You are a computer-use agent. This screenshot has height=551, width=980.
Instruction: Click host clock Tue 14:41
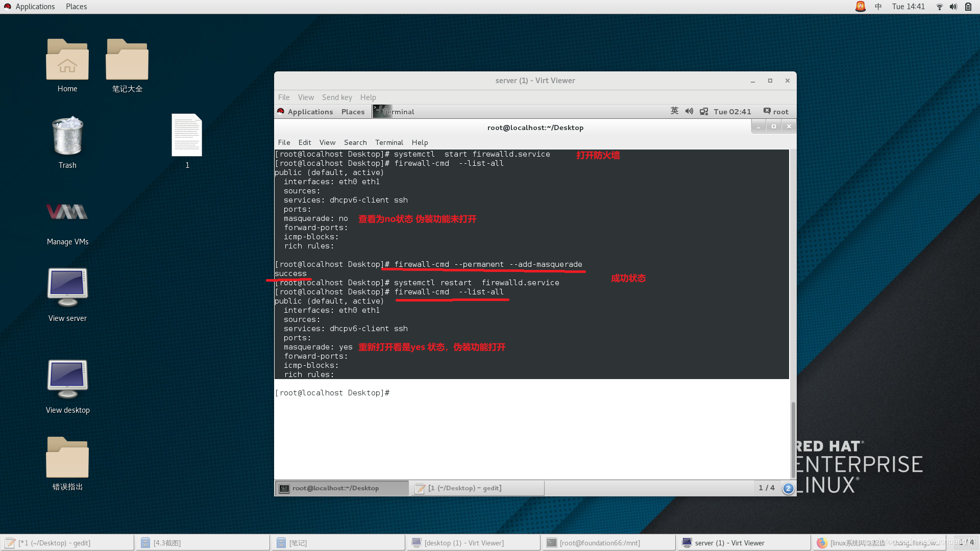(908, 7)
